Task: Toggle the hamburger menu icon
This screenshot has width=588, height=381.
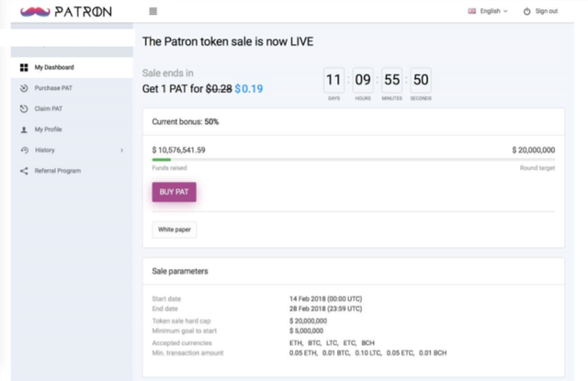Action: click(153, 12)
